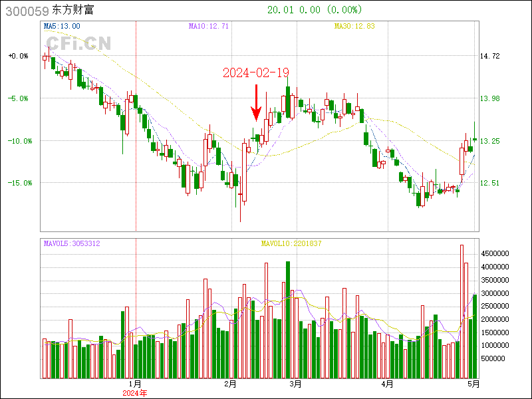532x399 pixels.
Task: Select the MA5:13.00 indicator label
Action: 62,26
